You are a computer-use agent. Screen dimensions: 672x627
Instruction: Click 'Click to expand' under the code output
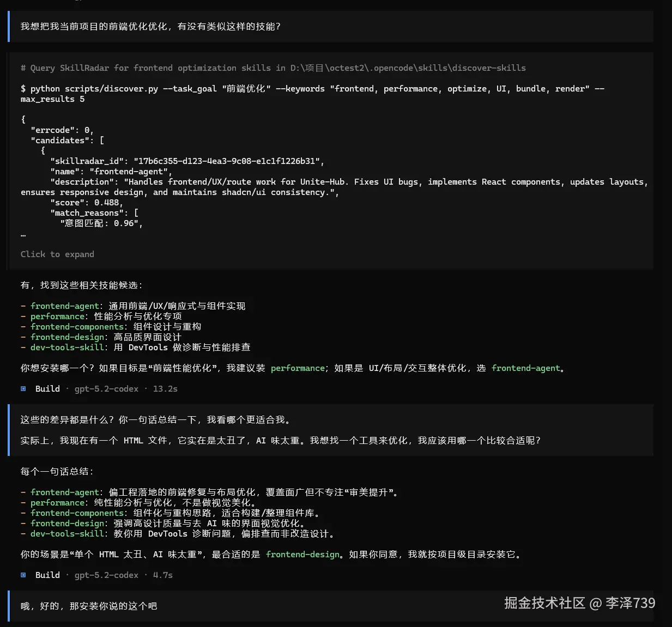pos(57,254)
